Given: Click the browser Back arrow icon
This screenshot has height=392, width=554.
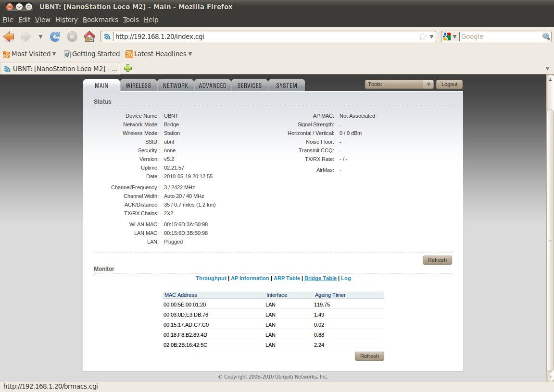Looking at the screenshot, I should [x=9, y=37].
